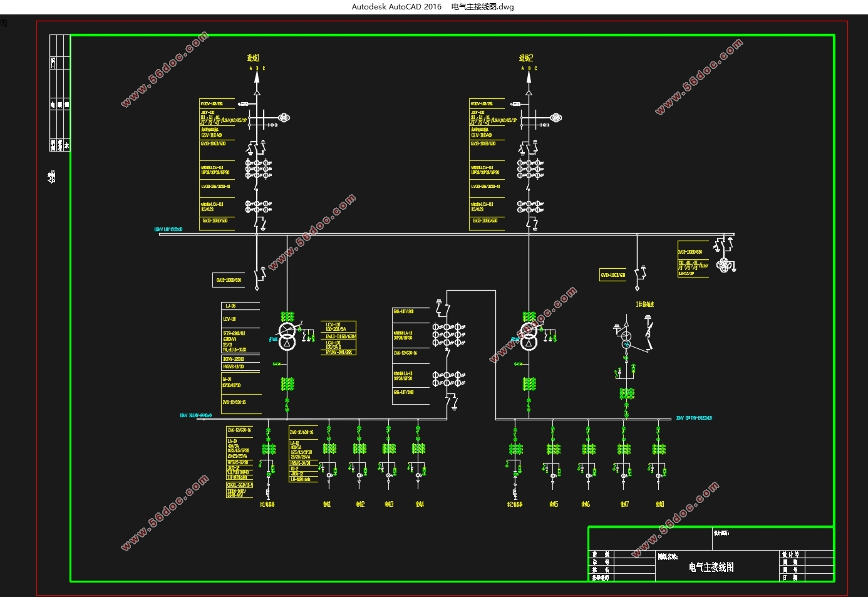This screenshot has height=597, width=868.
Task: Select the 1#接地变 label
Action: click(x=645, y=304)
